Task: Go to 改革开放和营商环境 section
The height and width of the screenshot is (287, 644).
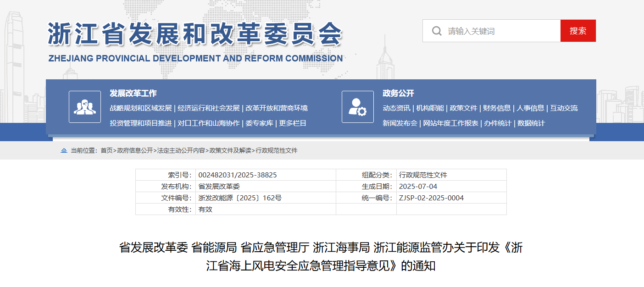Action: coord(277,108)
